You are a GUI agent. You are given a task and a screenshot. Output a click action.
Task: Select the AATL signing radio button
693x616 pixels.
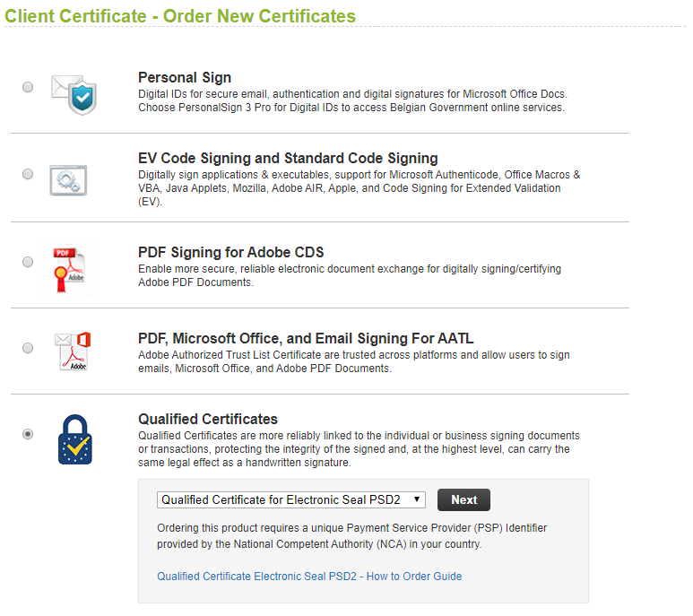tap(28, 348)
